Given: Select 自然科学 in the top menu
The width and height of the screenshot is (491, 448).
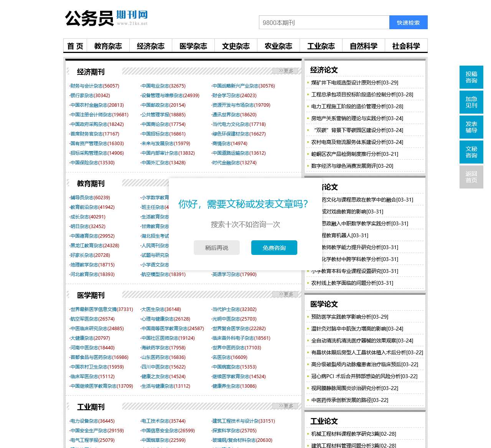Looking at the screenshot, I should (x=363, y=46).
